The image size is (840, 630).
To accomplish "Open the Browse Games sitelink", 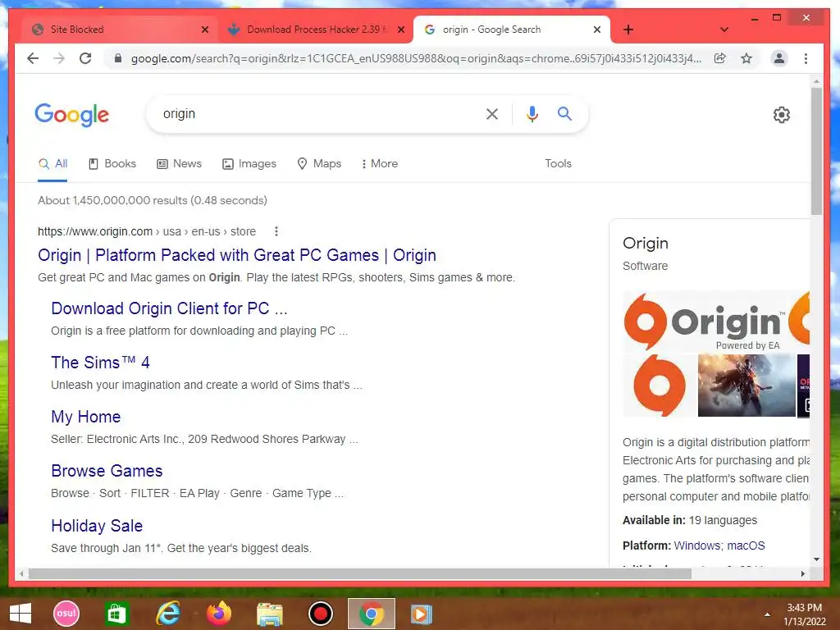I will (x=107, y=471).
